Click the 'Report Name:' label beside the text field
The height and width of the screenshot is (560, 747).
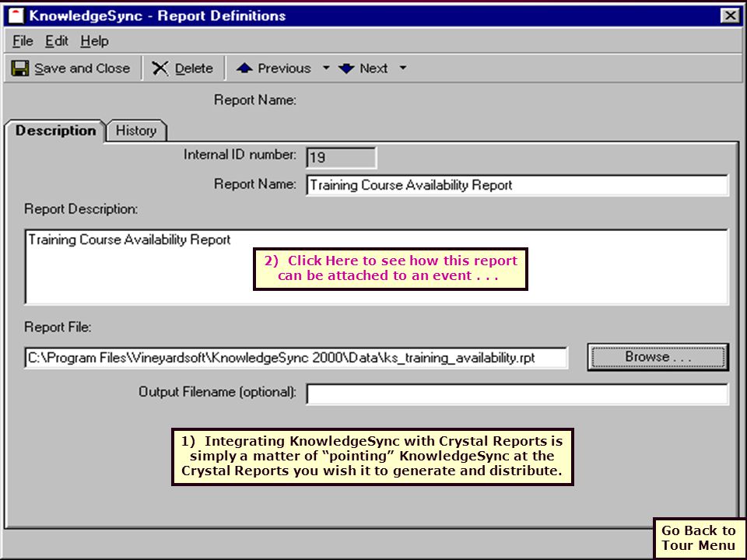coord(255,184)
